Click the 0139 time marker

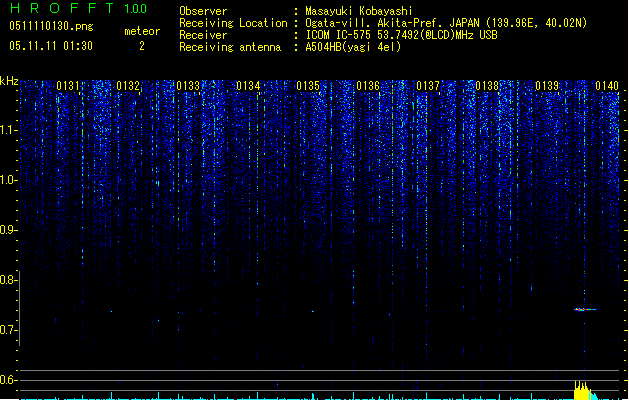pos(547,86)
